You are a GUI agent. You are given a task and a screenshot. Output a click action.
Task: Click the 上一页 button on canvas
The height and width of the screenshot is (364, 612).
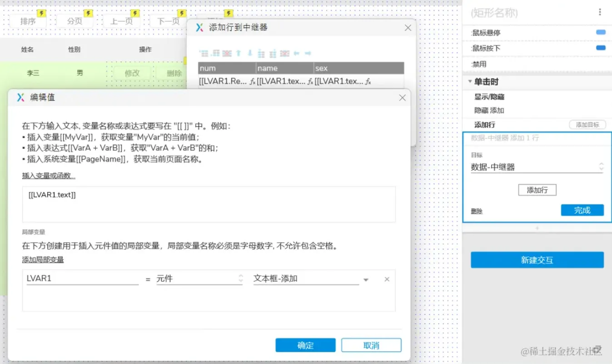(x=122, y=21)
